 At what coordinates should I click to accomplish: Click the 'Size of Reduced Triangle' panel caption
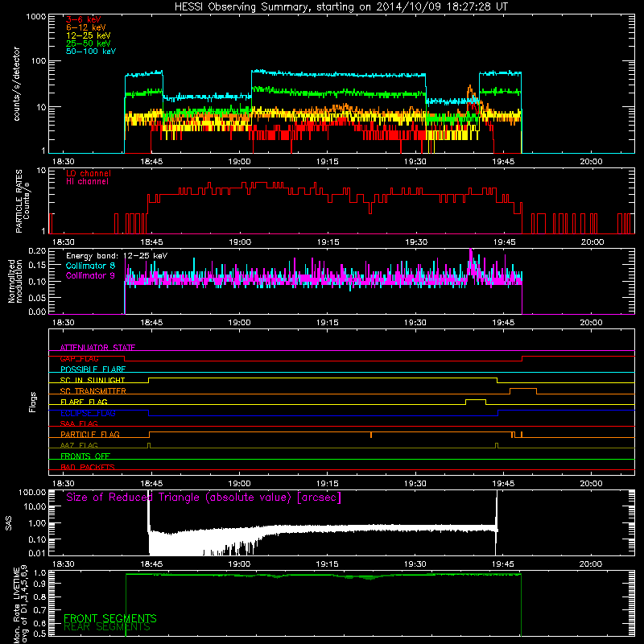pos(204,497)
